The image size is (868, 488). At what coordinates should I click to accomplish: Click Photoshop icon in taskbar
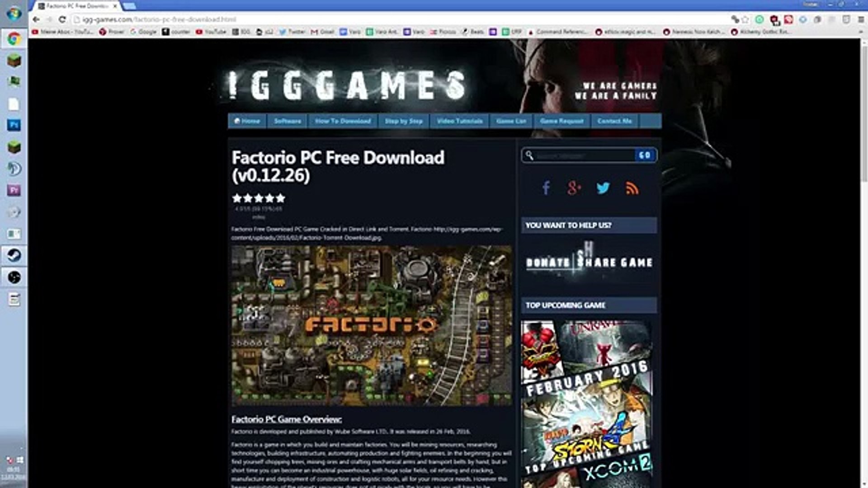pos(14,125)
